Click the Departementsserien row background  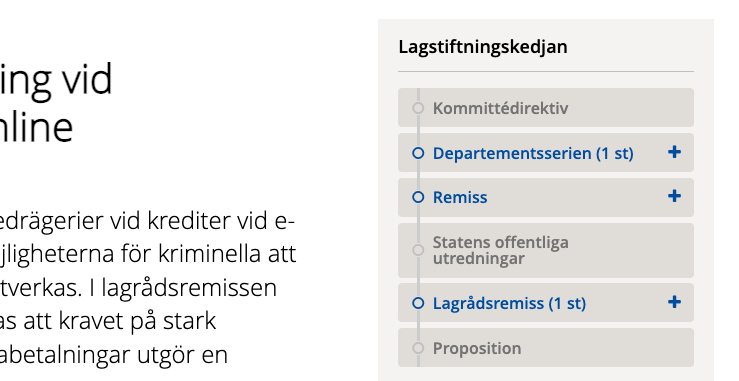click(x=546, y=152)
